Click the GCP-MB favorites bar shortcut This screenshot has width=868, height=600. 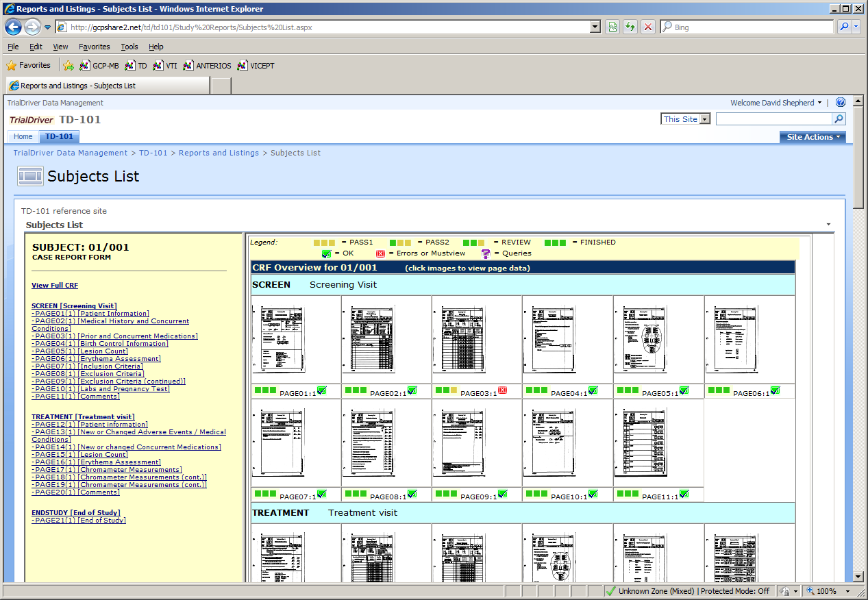99,66
